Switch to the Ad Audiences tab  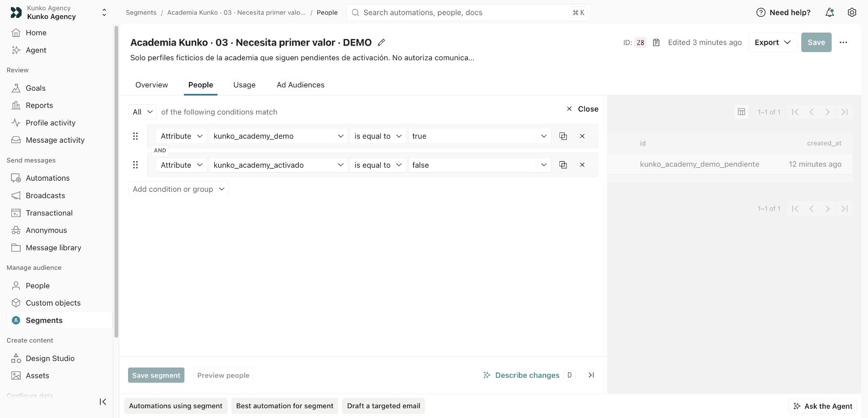pos(301,85)
